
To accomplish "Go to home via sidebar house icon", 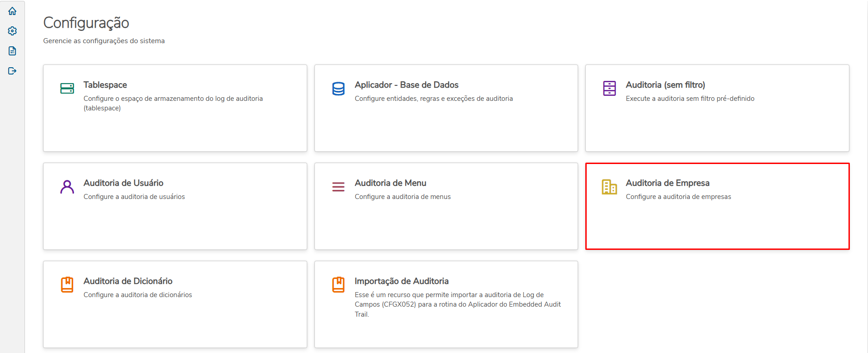I will 12,11.
